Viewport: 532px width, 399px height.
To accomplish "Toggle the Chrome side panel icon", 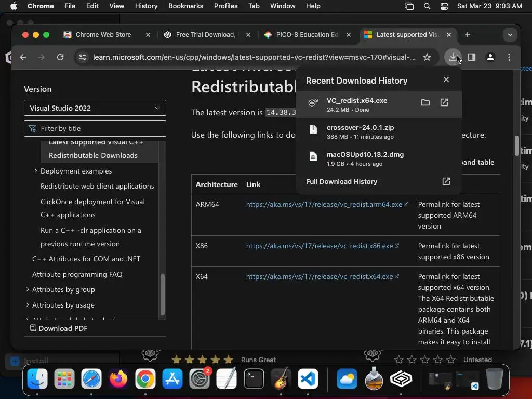I will click(x=472, y=57).
